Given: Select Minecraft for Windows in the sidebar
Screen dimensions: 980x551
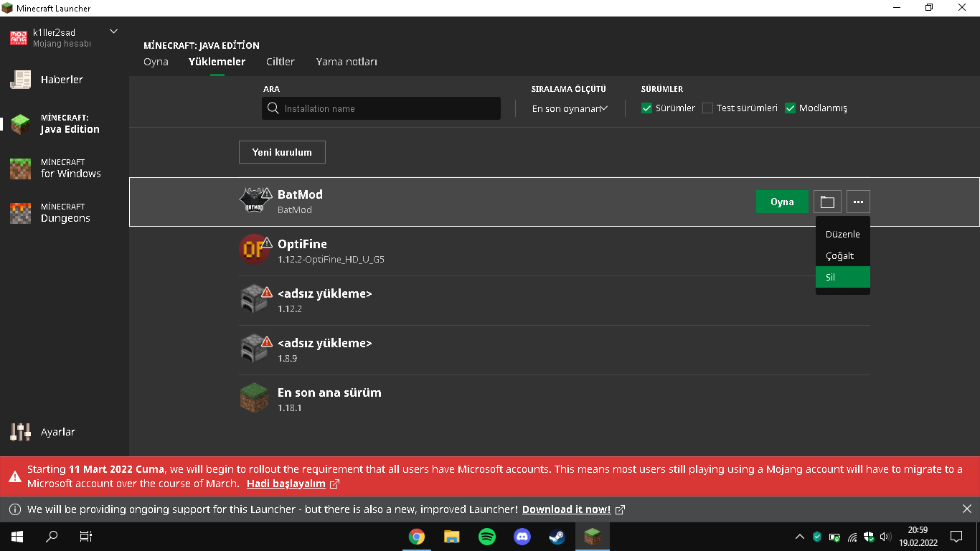Looking at the screenshot, I should coord(65,168).
